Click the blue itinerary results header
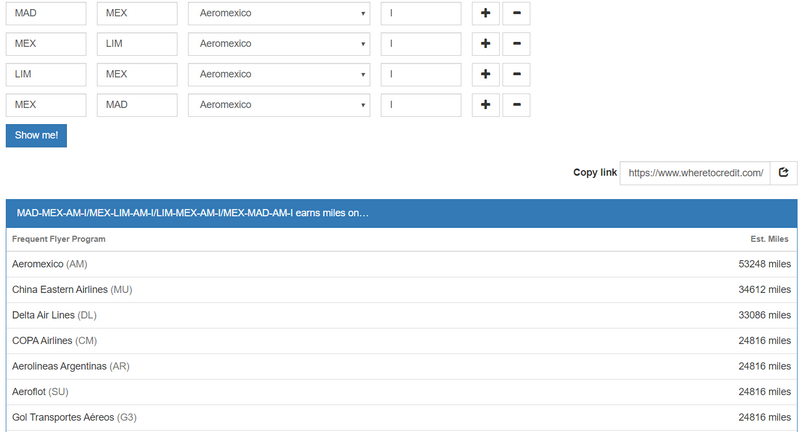The image size is (800, 432). click(x=402, y=213)
